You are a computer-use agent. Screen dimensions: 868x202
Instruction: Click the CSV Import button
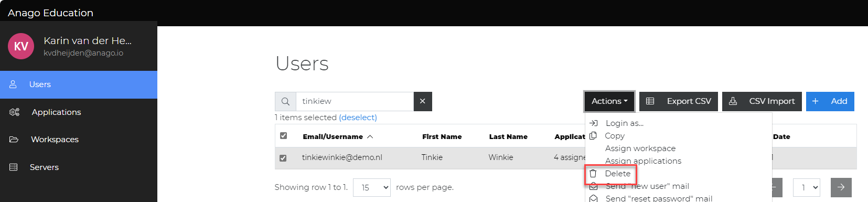(762, 101)
